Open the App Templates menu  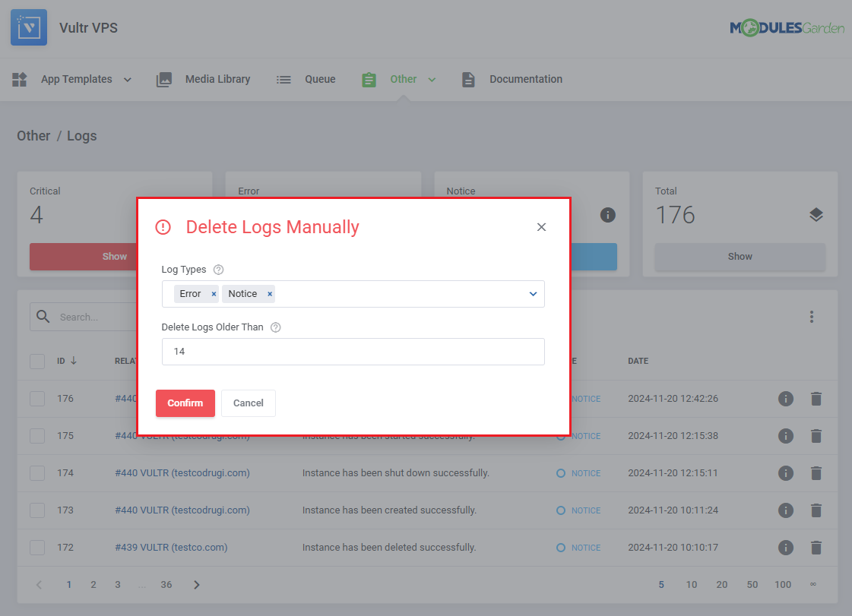pos(77,79)
